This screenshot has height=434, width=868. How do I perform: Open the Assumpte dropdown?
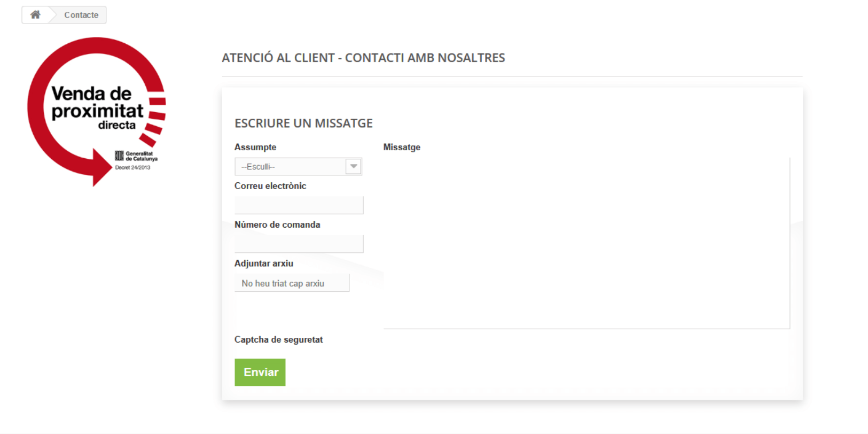[298, 167]
